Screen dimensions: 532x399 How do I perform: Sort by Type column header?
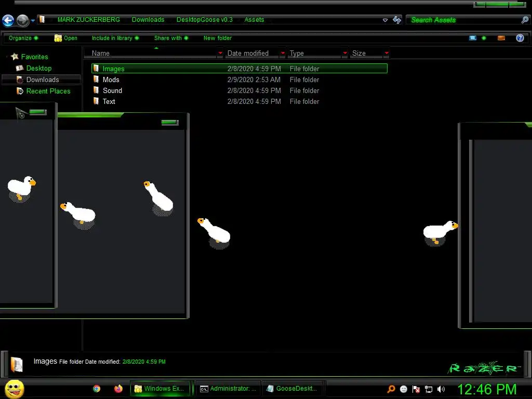click(x=297, y=54)
